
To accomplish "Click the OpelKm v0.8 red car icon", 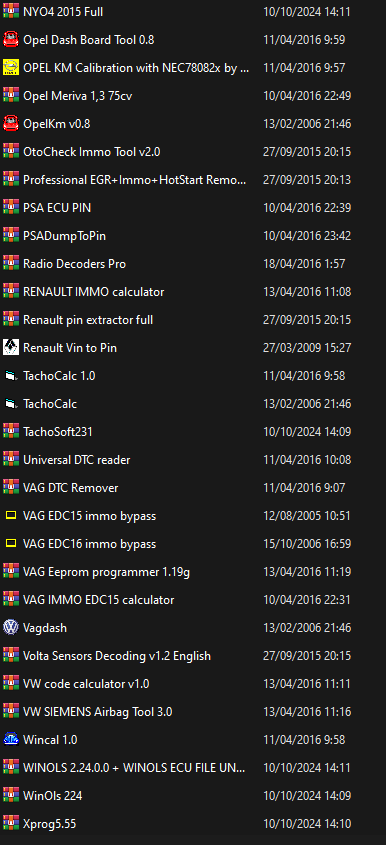I will coord(11,123).
